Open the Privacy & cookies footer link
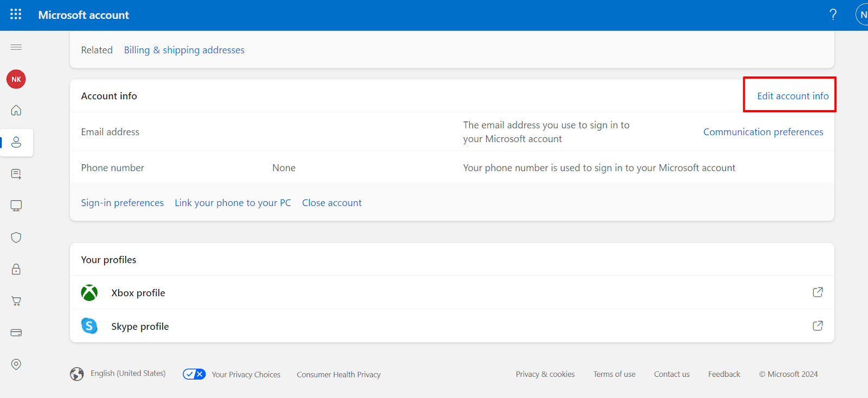 click(x=545, y=374)
